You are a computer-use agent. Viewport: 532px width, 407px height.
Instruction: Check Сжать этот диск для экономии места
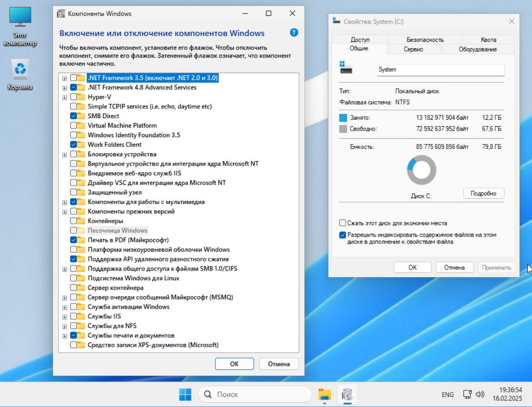pyautogui.click(x=342, y=223)
